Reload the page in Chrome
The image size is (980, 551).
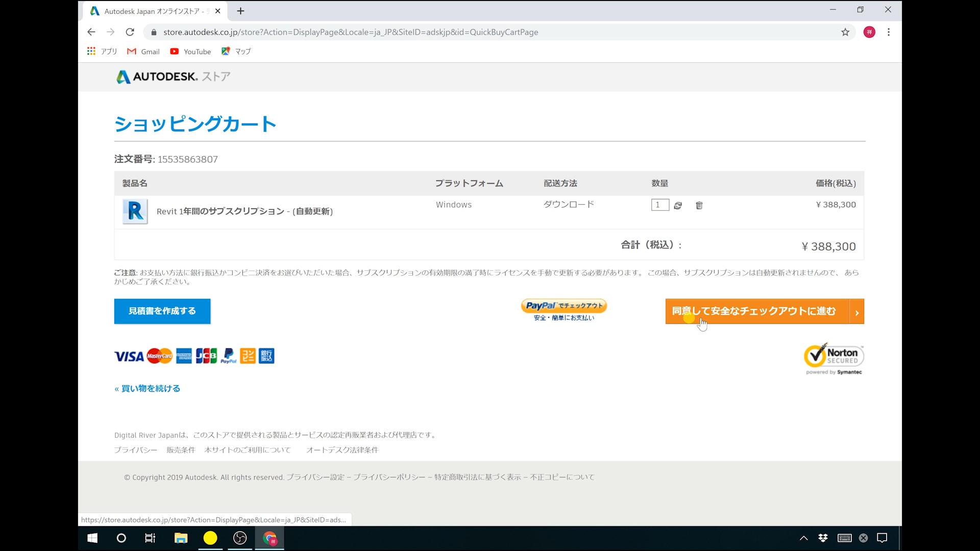pyautogui.click(x=130, y=32)
